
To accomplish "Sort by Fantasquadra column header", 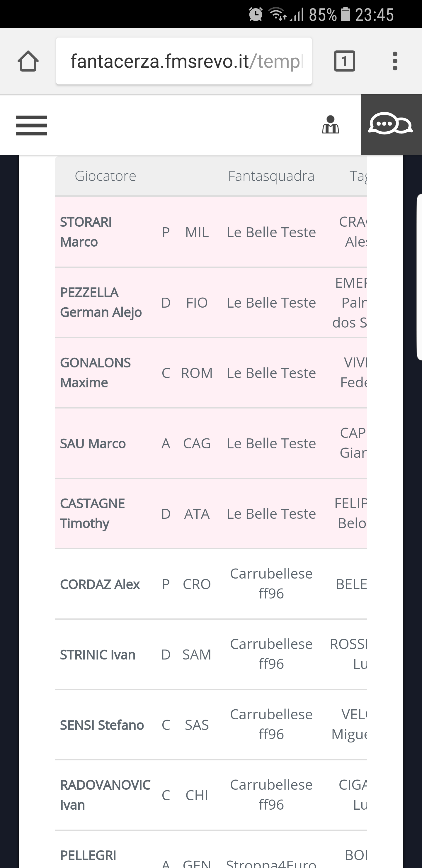I will tap(271, 176).
